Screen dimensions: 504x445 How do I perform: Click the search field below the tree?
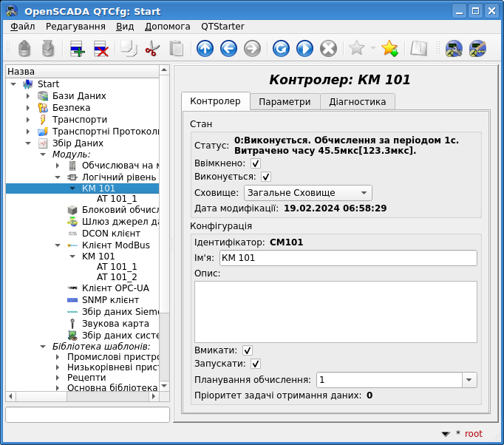coord(87,415)
